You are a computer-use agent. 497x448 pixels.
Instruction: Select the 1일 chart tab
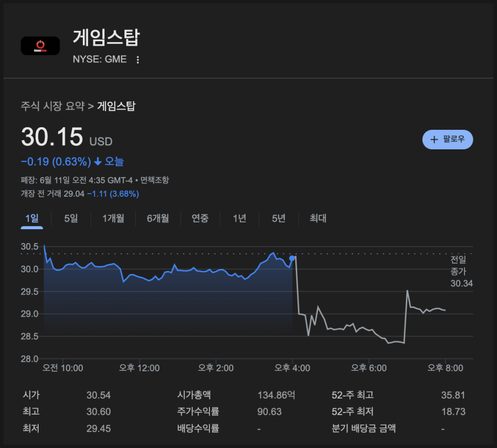32,218
